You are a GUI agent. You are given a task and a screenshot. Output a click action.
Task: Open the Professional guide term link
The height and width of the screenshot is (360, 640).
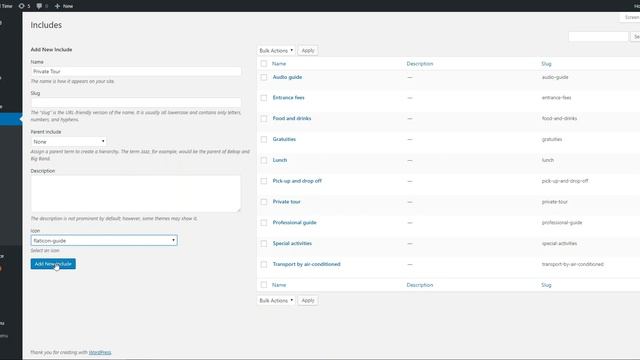295,222
